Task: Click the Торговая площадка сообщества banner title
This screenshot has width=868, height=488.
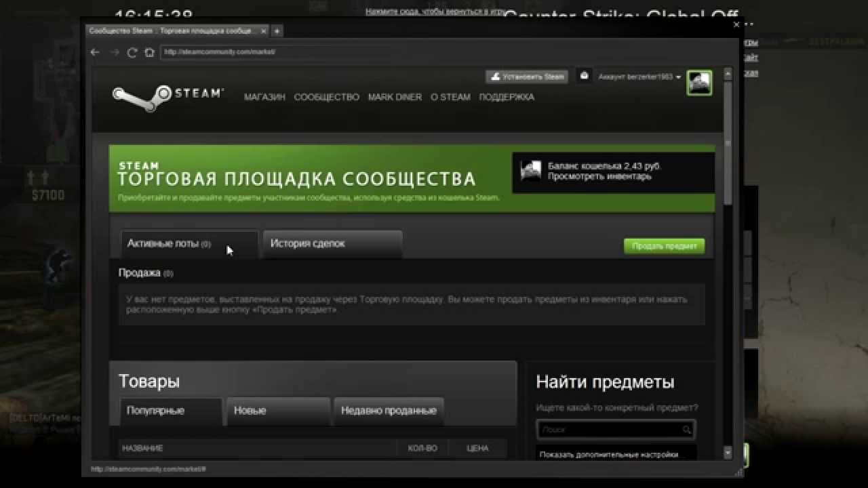Action: pyautogui.click(x=296, y=179)
